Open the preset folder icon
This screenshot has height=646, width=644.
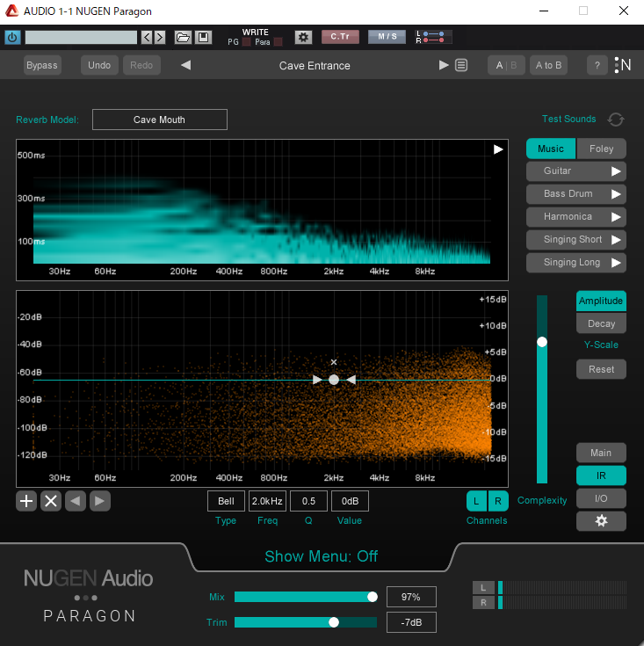pyautogui.click(x=183, y=37)
